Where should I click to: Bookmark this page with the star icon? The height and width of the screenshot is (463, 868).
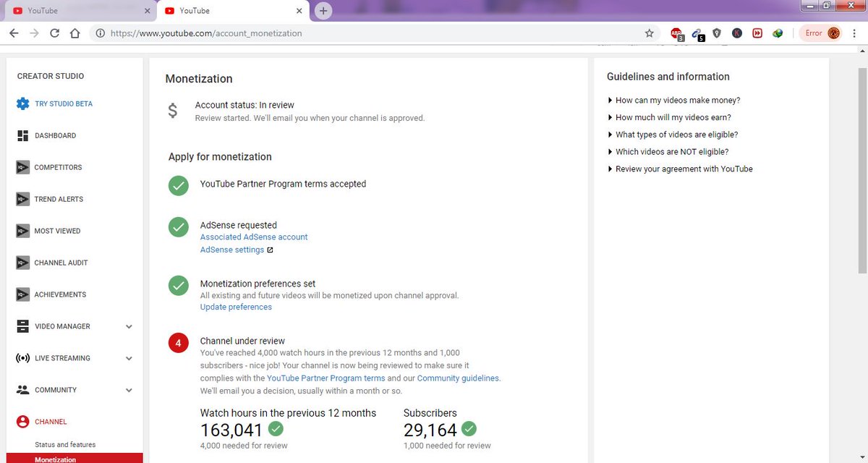[x=649, y=33]
